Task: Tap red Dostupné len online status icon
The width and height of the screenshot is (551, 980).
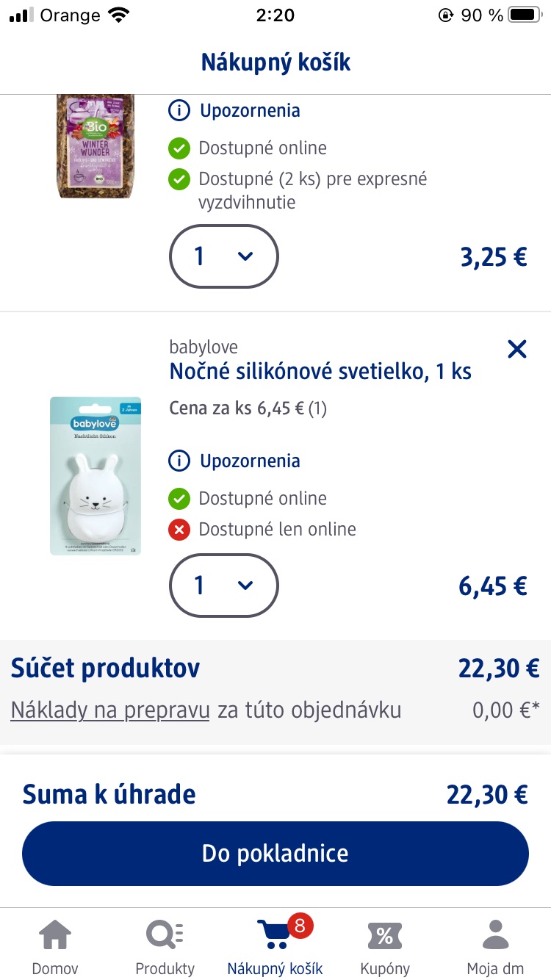Action: [179, 530]
